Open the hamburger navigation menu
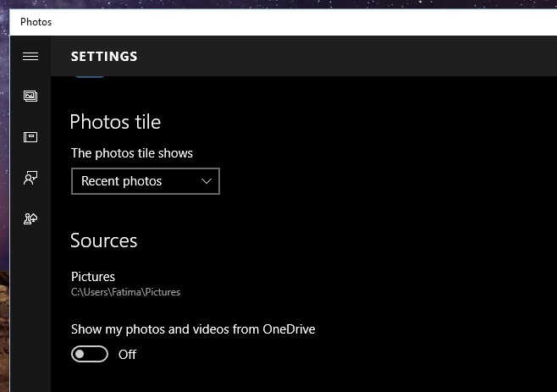This screenshot has height=392, width=557. pyautogui.click(x=30, y=57)
